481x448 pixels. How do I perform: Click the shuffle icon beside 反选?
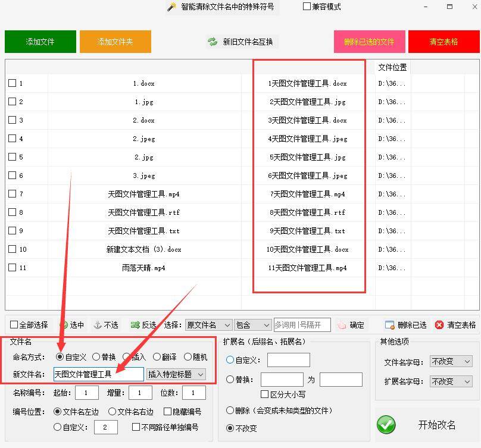click(x=135, y=325)
